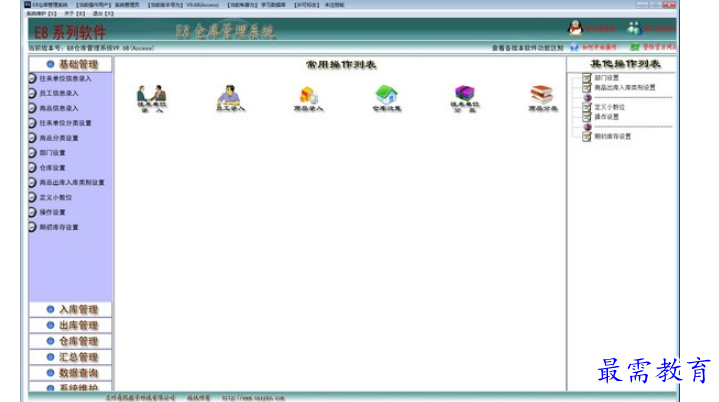Click 定义小数位 text in right operations tree

(610, 107)
